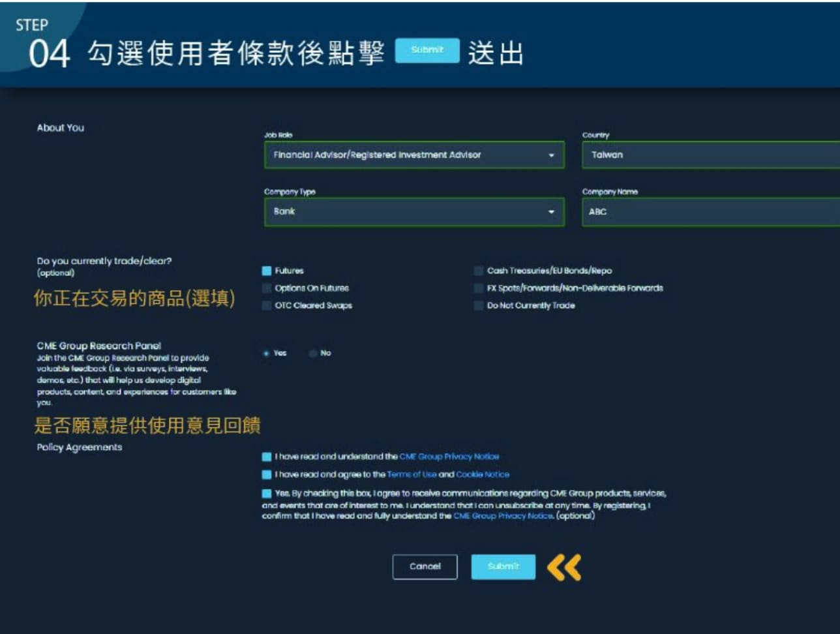Select FX Spots/Forwards/Non-Deliverable Forwards checkbox
840x634 pixels.
(479, 288)
